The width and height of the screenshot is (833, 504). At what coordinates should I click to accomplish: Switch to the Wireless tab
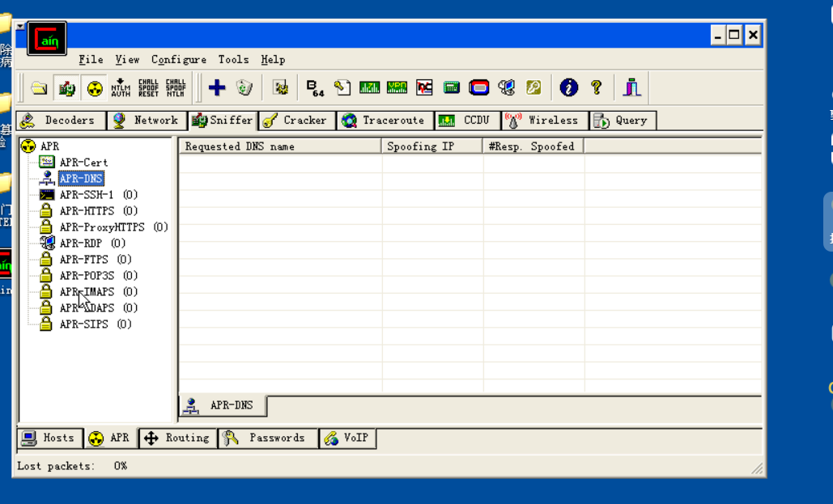[x=545, y=121]
